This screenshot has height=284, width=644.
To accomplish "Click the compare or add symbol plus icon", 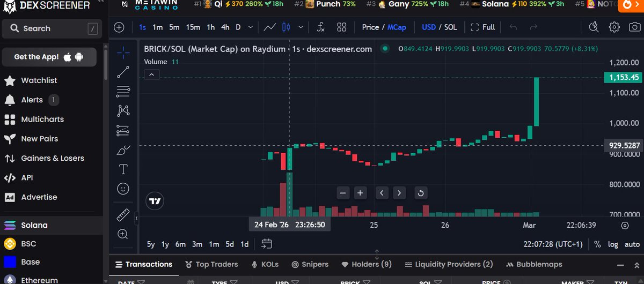I will tap(119, 27).
